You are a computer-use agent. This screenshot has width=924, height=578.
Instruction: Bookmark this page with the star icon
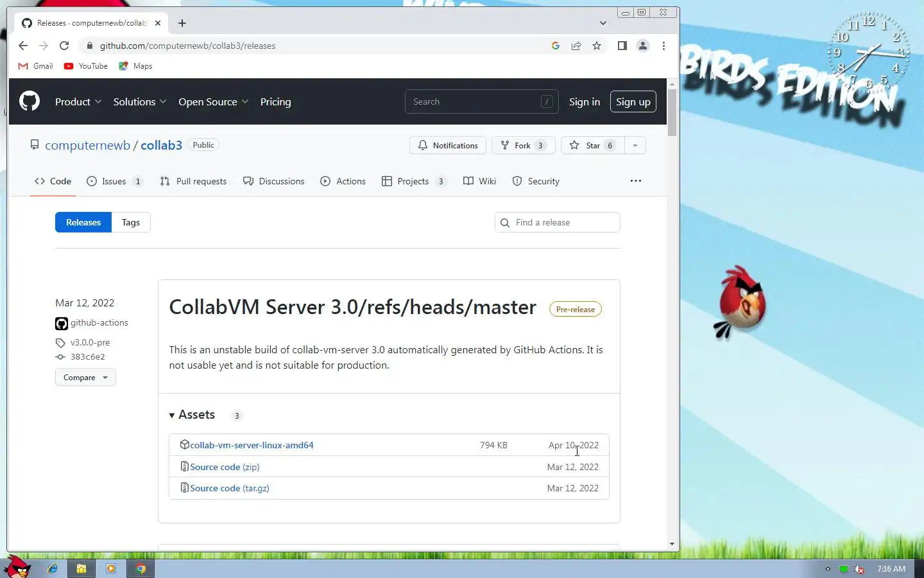coord(597,46)
